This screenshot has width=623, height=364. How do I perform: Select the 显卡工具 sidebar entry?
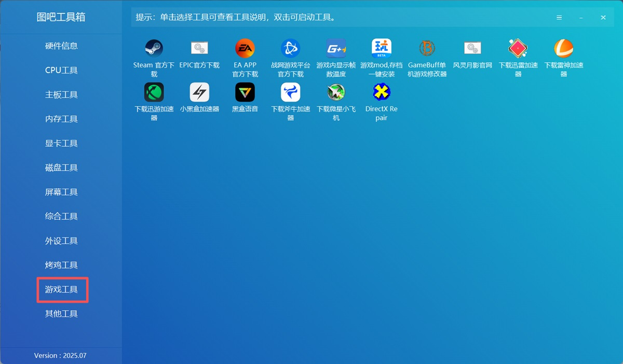(61, 143)
